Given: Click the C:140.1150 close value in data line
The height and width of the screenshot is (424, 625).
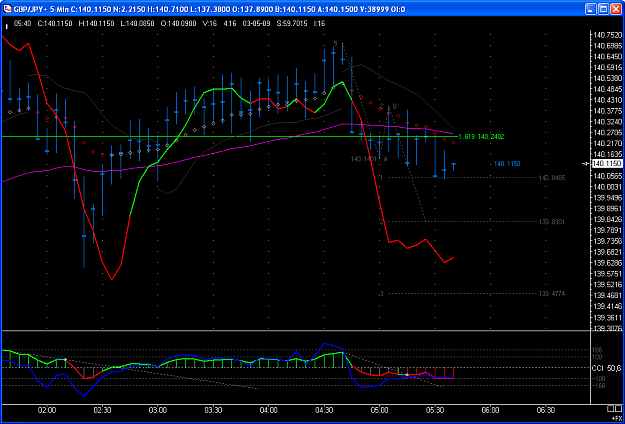Looking at the screenshot, I should pyautogui.click(x=55, y=24).
